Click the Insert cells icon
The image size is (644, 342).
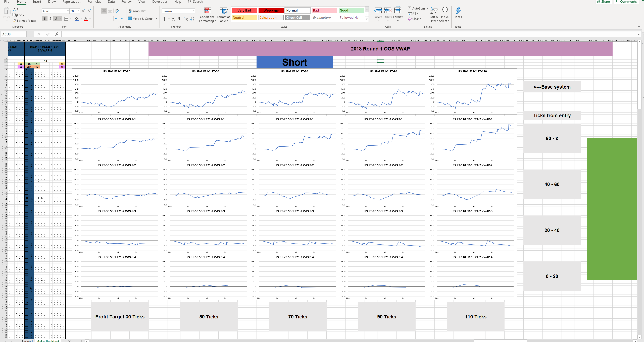(x=378, y=11)
